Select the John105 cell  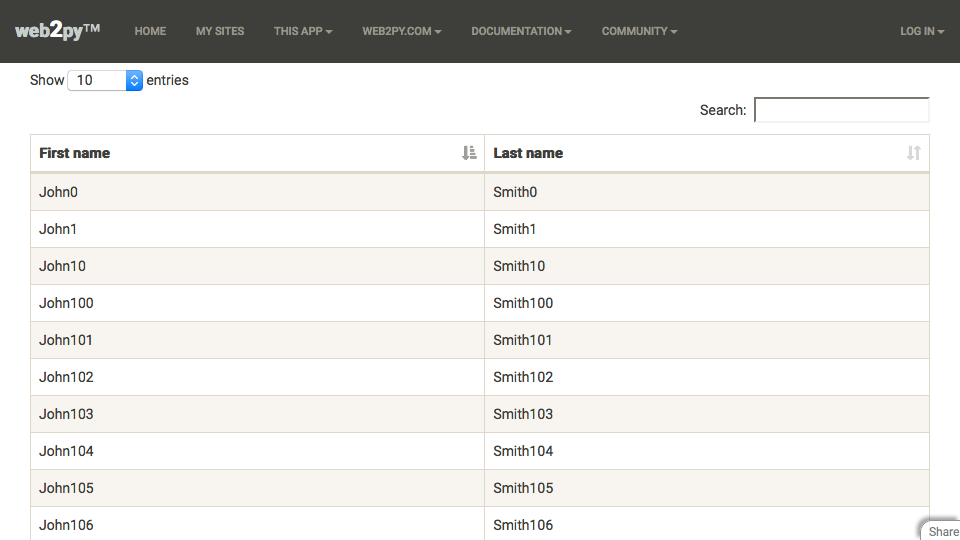[x=257, y=489]
